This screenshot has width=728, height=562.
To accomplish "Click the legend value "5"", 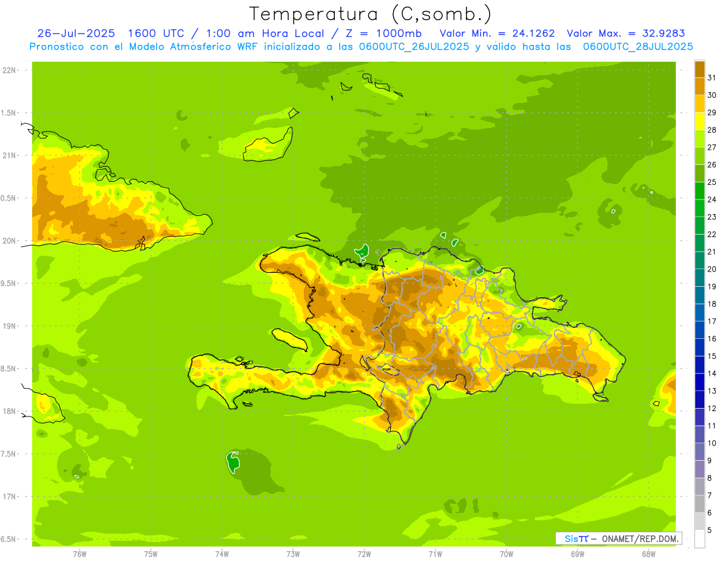I will click(709, 530).
